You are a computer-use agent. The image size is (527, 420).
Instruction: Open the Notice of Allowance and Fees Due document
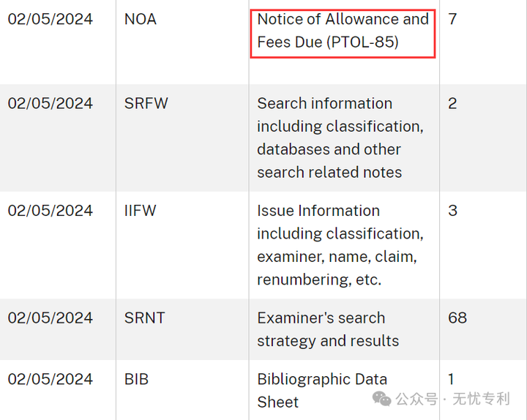coord(343,31)
